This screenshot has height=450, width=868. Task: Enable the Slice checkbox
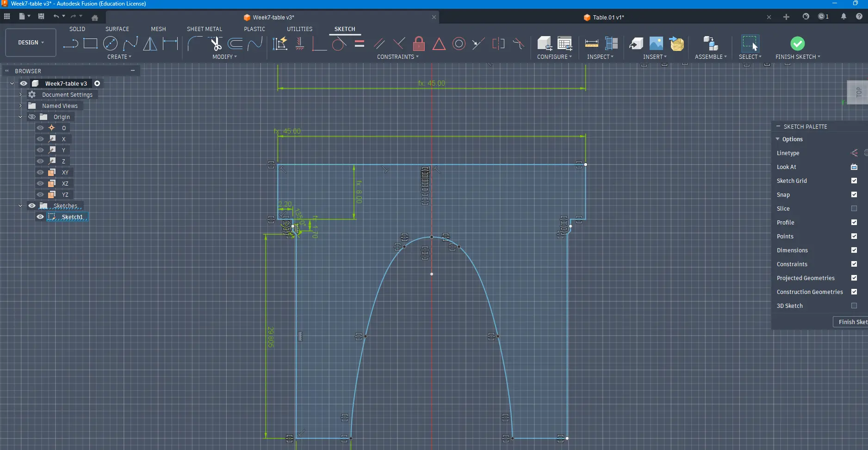tap(854, 208)
